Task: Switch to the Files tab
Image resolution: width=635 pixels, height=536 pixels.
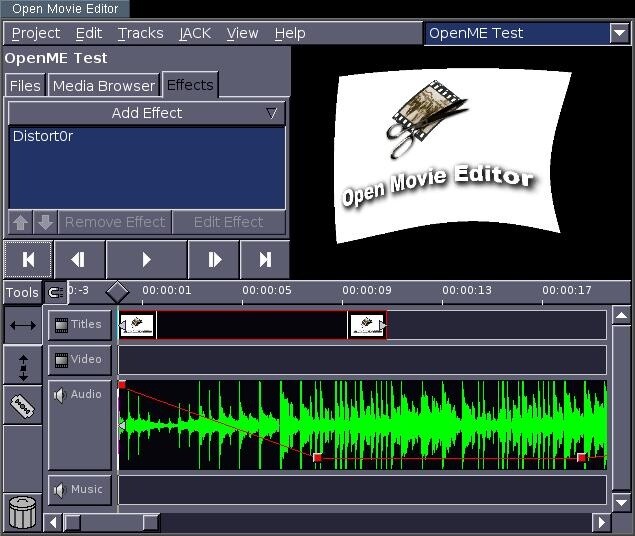Action: pyautogui.click(x=25, y=86)
